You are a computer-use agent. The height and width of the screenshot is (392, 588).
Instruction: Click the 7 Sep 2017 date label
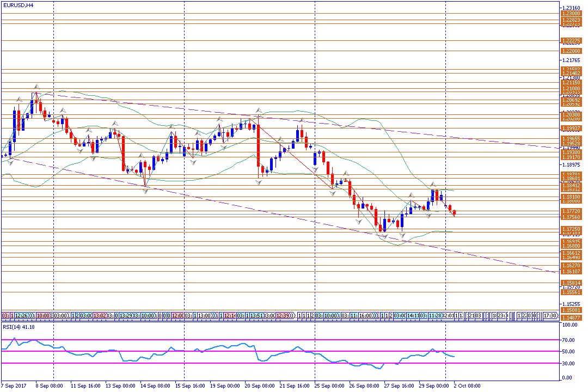click(x=14, y=385)
